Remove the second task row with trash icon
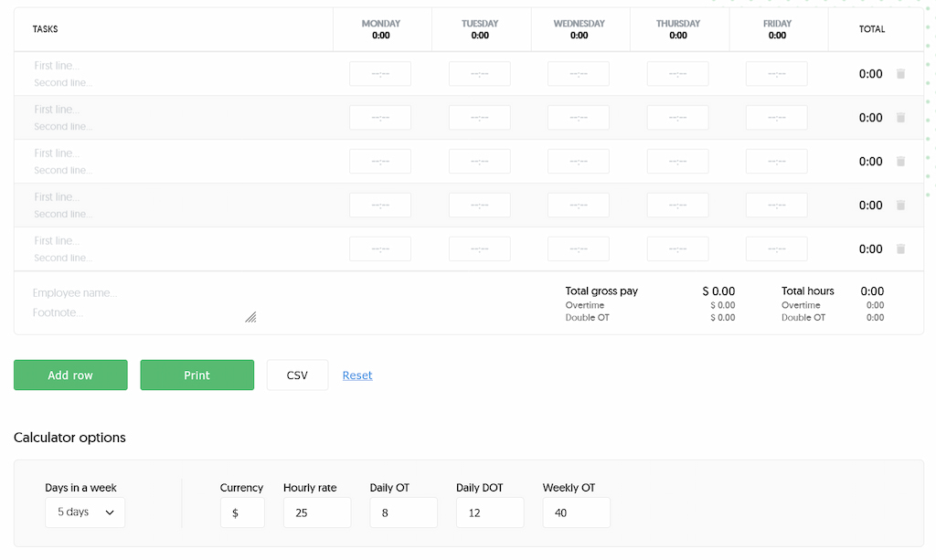The image size is (936, 560). tap(900, 117)
